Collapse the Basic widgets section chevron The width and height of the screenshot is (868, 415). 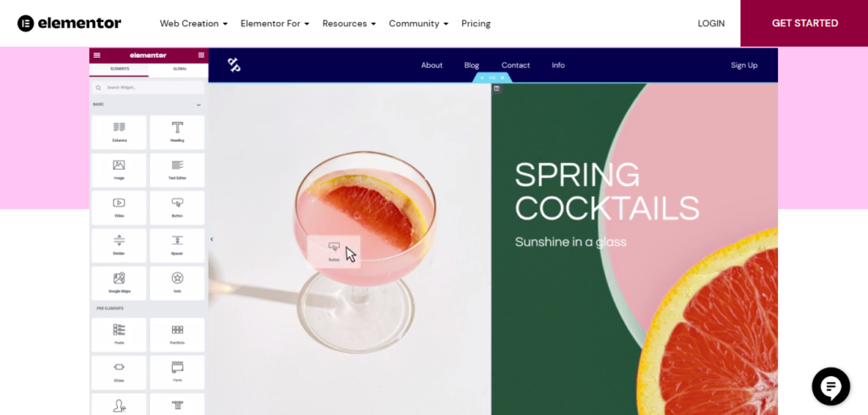click(198, 104)
